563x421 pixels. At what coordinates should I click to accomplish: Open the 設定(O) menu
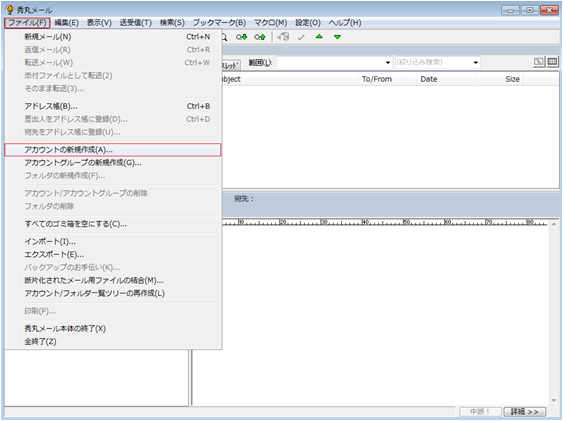pyautogui.click(x=308, y=23)
